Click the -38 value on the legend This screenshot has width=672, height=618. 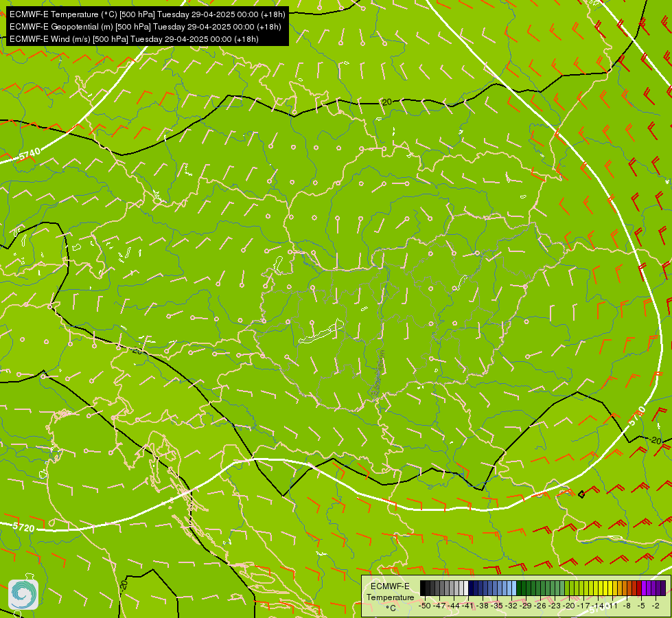483,606
